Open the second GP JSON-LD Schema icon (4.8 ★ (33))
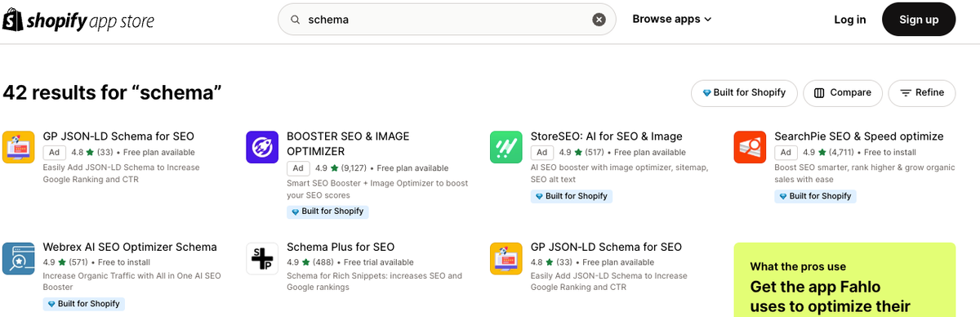 (x=506, y=258)
